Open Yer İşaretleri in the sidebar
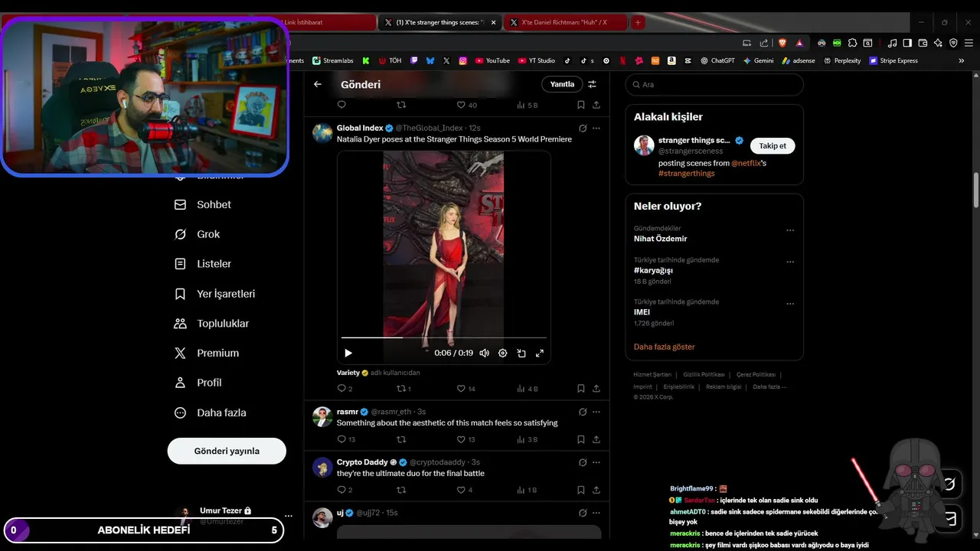Image resolution: width=980 pixels, height=551 pixels. [x=214, y=294]
